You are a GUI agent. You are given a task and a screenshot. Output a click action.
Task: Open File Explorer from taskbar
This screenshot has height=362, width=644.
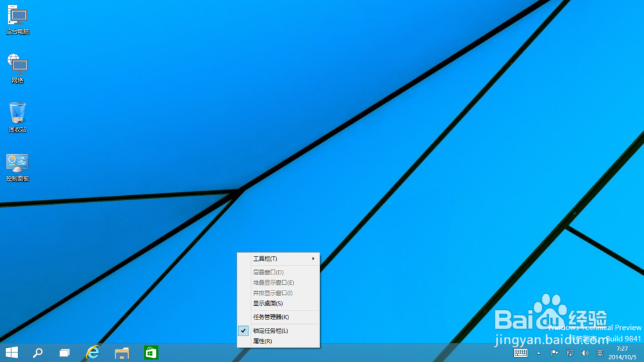coord(122,352)
